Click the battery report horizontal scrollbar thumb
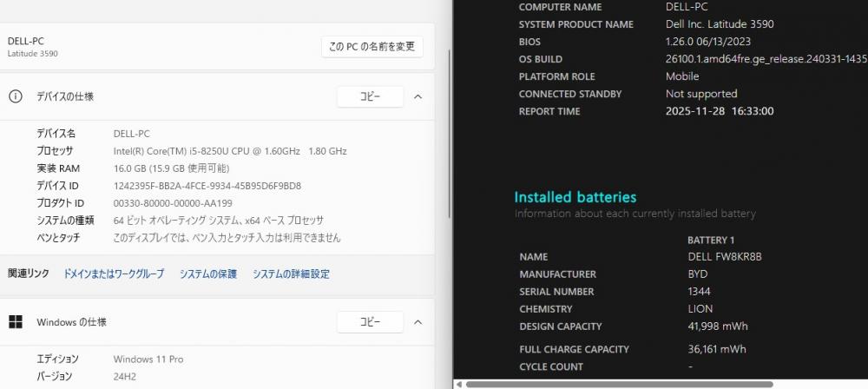 point(619,384)
